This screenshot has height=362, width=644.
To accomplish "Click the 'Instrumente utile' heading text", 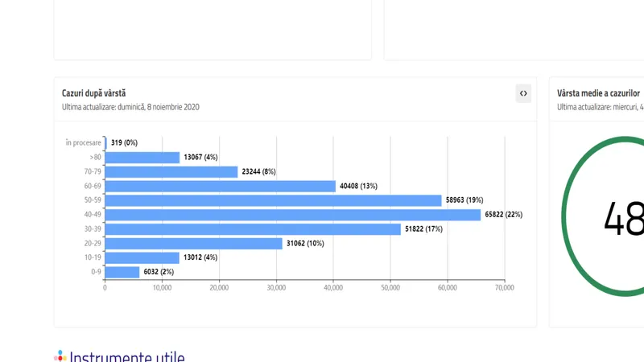I will 127,356.
